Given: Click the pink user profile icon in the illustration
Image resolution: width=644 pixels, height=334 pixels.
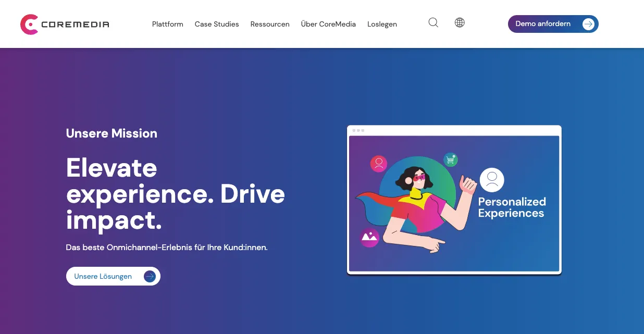Looking at the screenshot, I should pos(378,164).
